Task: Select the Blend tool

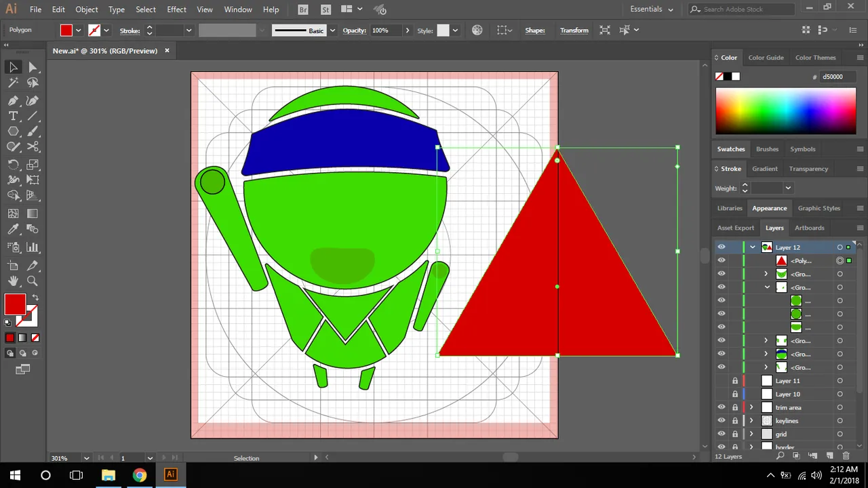Action: pos(33,230)
